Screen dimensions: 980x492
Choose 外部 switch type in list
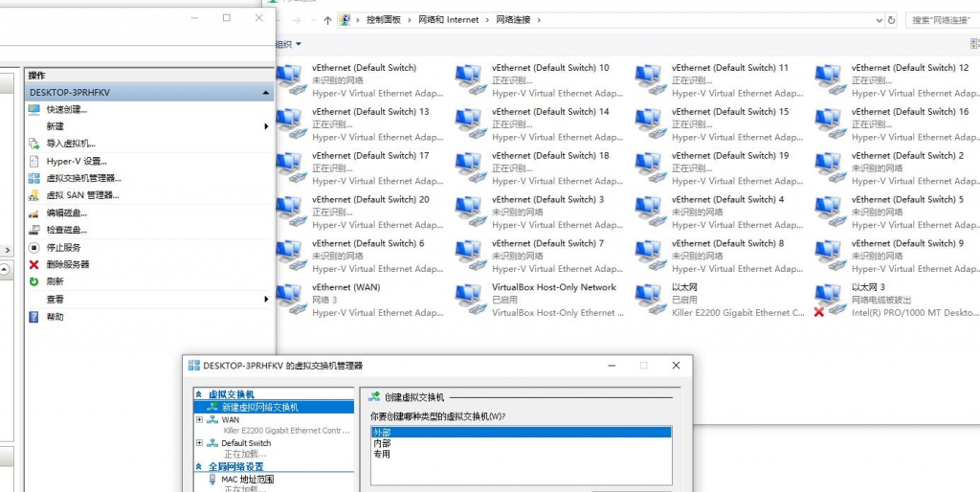tap(521, 432)
